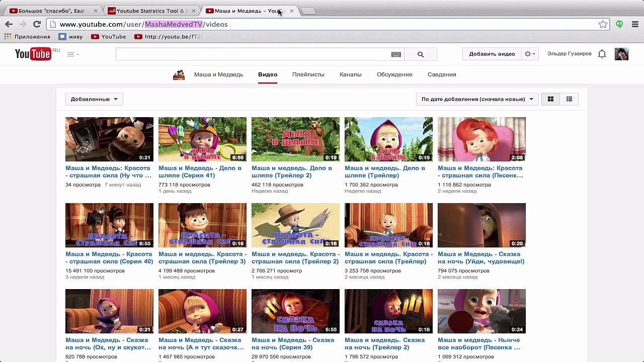This screenshot has height=362, width=644.
Task: Open the title link Дело в шляпе (Трейлер)
Action: tap(386, 172)
